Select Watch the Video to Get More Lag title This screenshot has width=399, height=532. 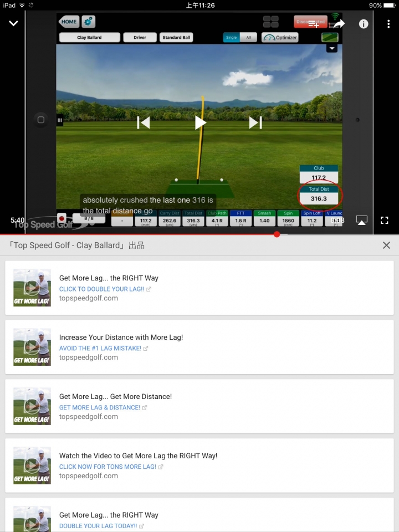click(x=138, y=456)
